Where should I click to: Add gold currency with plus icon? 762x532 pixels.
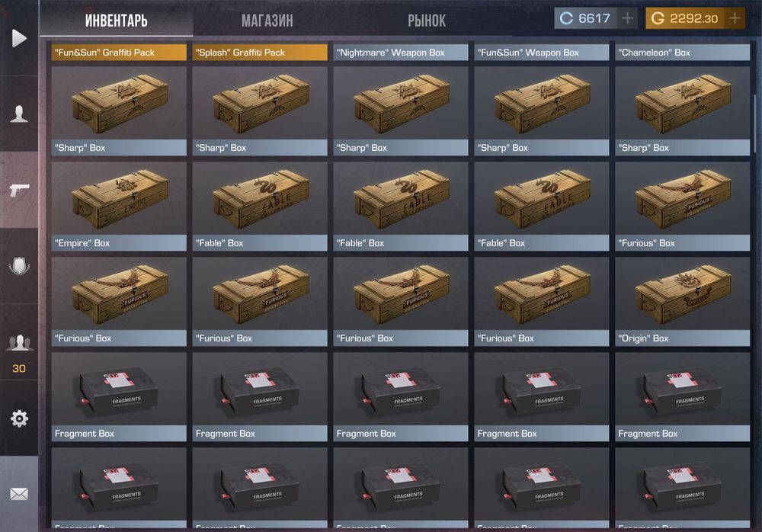click(735, 18)
